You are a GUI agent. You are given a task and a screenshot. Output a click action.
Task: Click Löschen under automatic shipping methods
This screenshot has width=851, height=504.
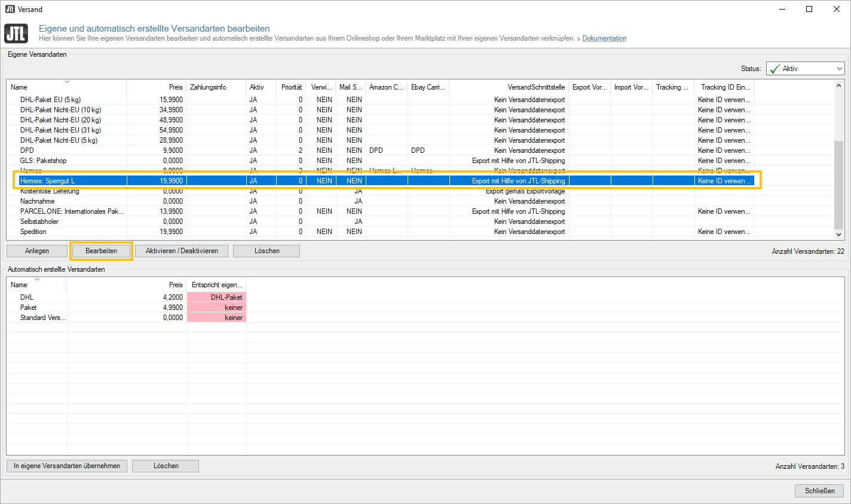166,466
